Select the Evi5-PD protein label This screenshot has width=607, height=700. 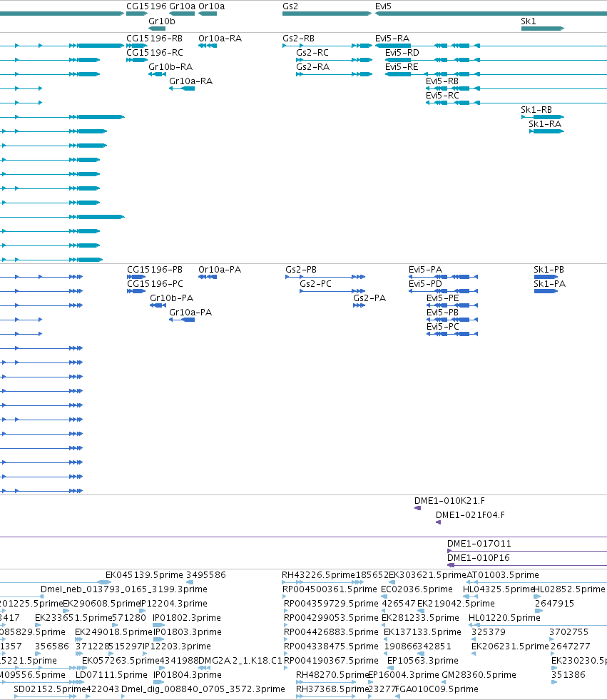click(x=425, y=284)
